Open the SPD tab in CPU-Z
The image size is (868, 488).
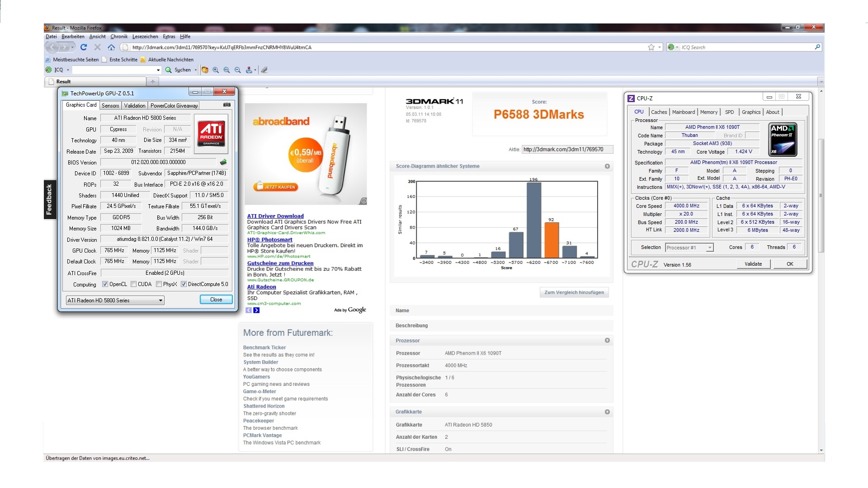click(729, 112)
